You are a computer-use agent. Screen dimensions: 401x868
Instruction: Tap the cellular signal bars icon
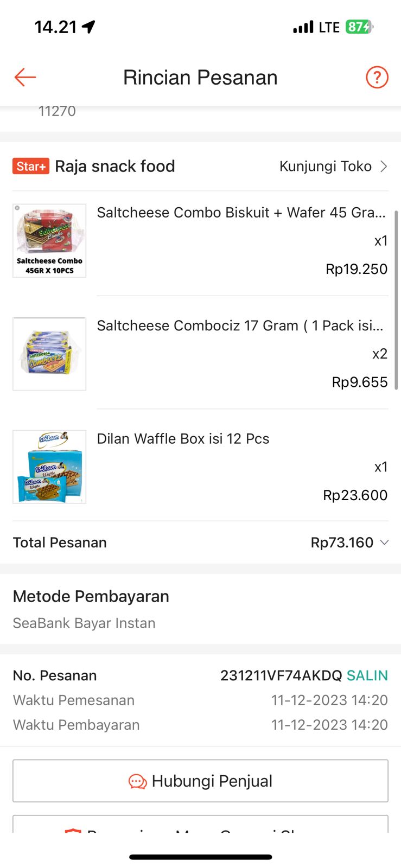[303, 27]
